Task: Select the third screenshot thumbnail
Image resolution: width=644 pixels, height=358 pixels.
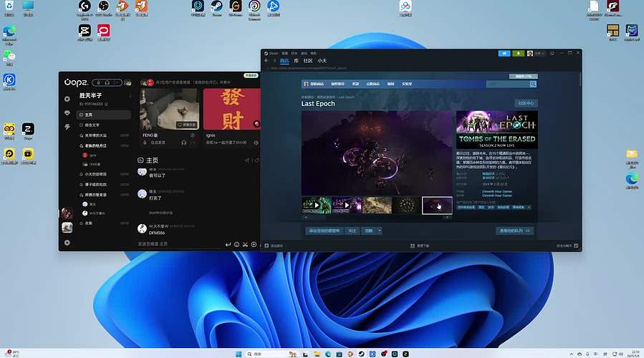Action: point(377,205)
